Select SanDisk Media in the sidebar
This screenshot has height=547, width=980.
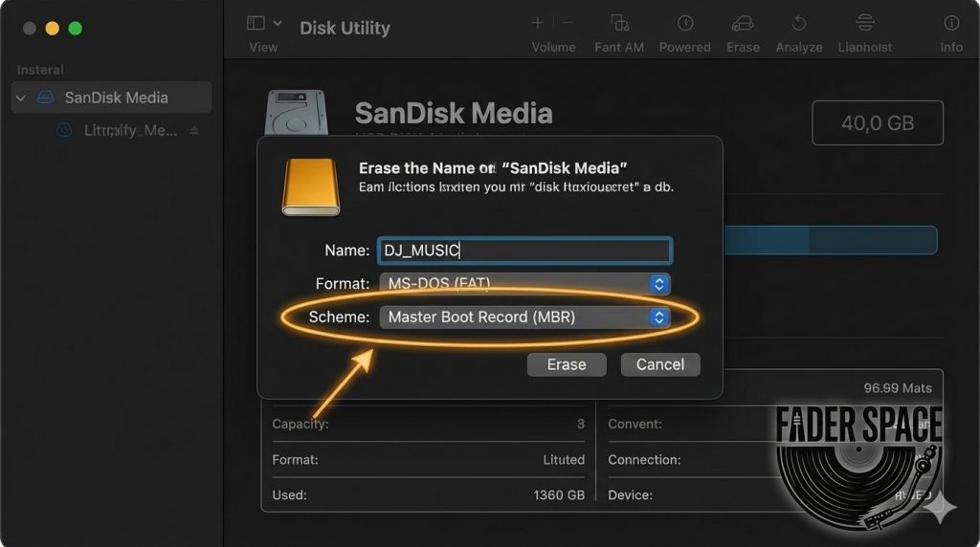pos(115,98)
